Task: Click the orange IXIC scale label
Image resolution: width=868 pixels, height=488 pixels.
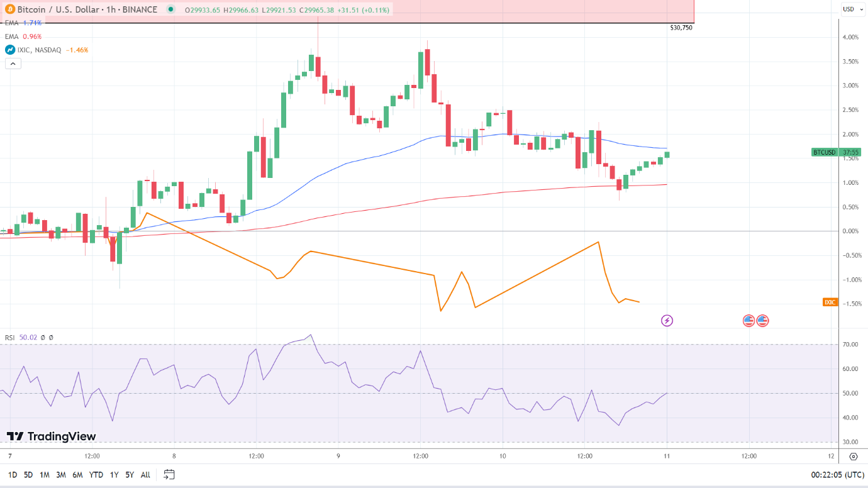Action: pyautogui.click(x=830, y=302)
